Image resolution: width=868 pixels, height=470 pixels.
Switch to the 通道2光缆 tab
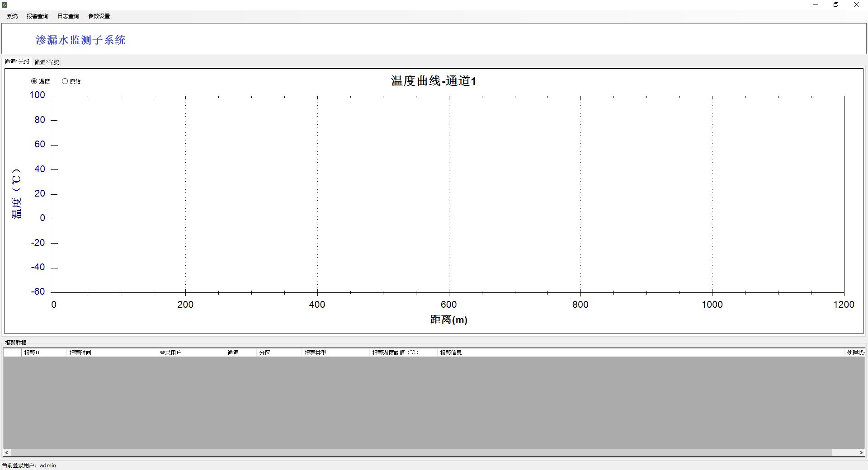coord(47,62)
